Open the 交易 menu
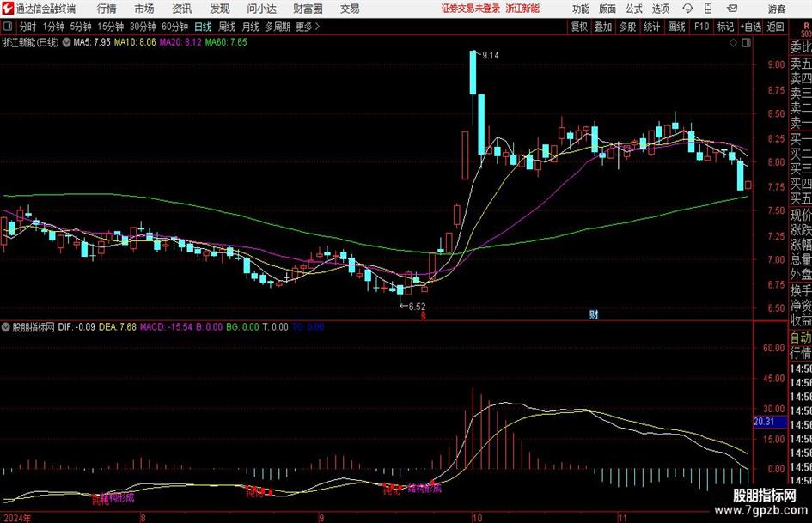 pos(350,9)
